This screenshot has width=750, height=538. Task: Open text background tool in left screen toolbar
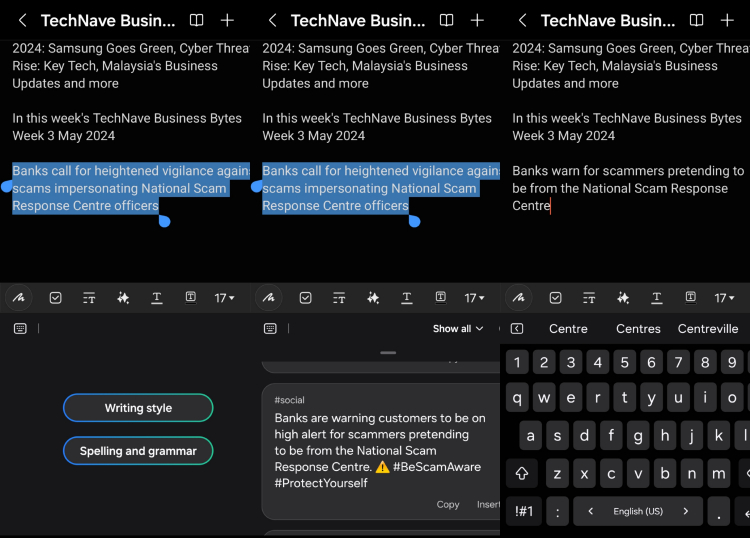190,297
